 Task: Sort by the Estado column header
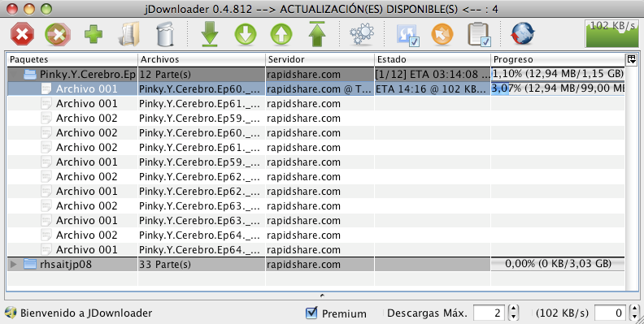pos(433,59)
